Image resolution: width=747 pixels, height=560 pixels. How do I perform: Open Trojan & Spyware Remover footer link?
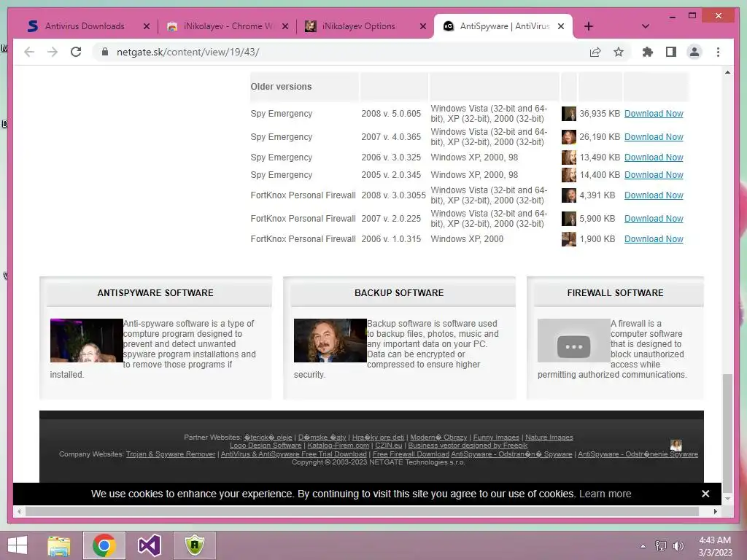pos(171,454)
